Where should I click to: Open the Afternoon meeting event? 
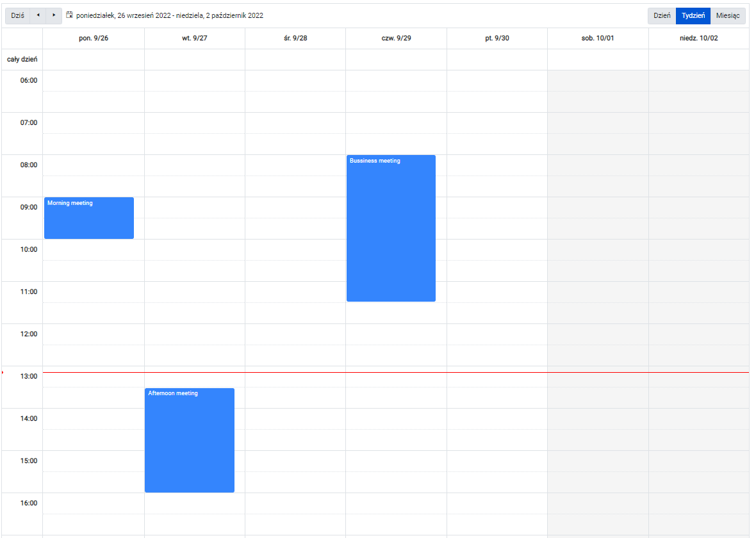coord(190,440)
